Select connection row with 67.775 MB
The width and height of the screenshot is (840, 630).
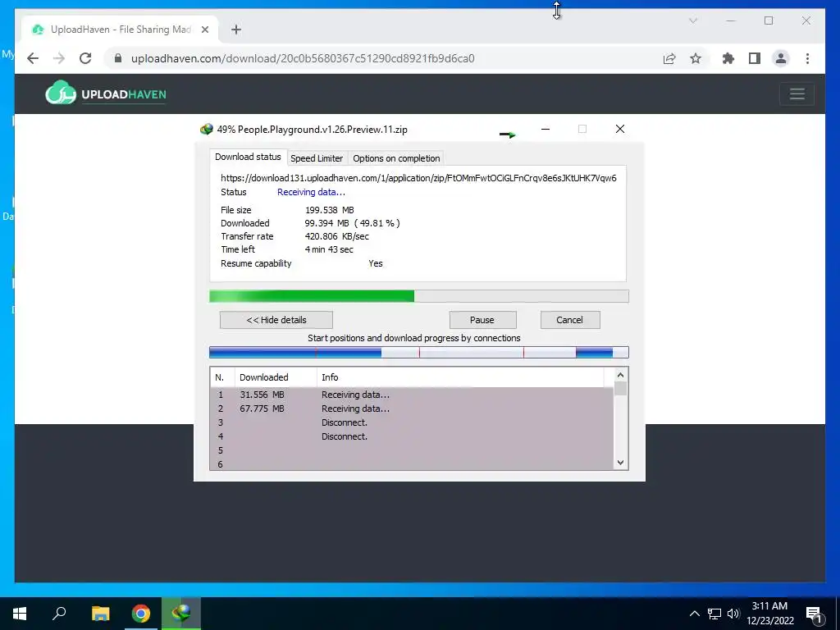point(412,409)
